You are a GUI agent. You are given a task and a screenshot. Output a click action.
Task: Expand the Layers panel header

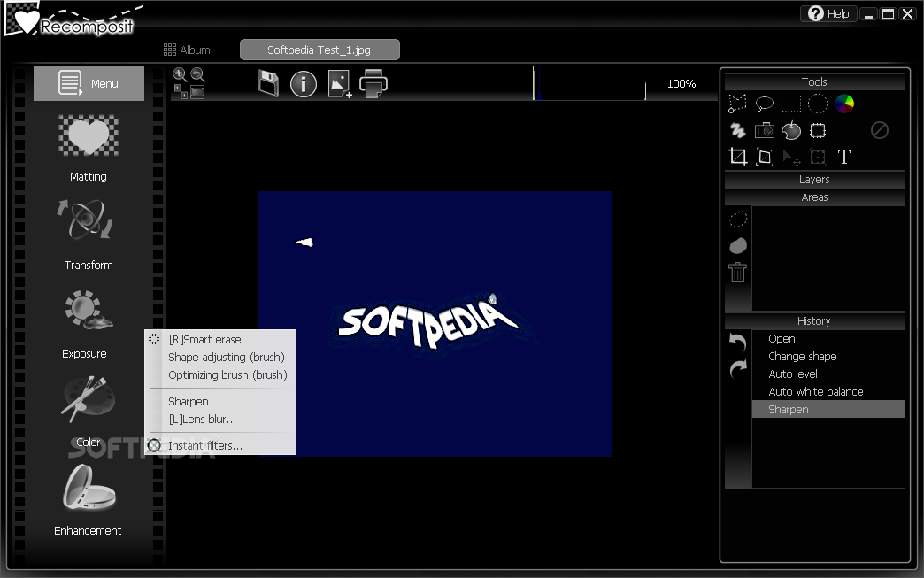pyautogui.click(x=814, y=179)
